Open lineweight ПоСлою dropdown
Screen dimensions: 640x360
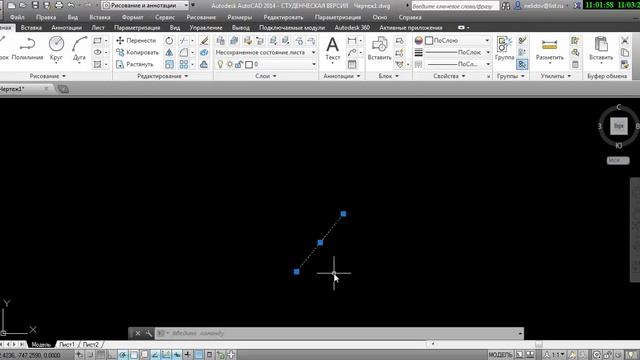coord(457,52)
